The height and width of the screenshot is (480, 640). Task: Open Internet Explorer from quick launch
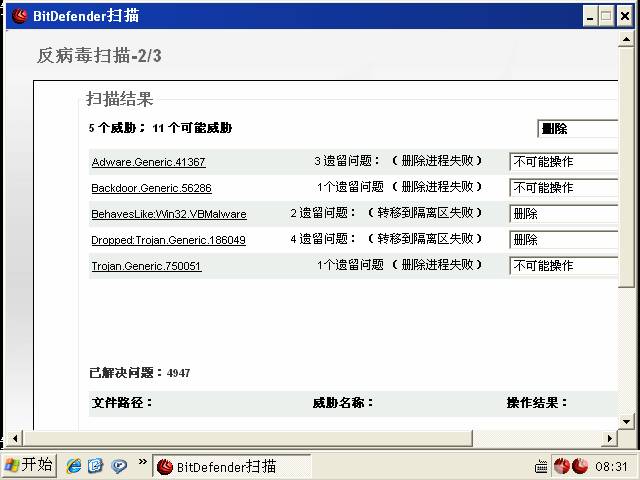[x=74, y=465]
